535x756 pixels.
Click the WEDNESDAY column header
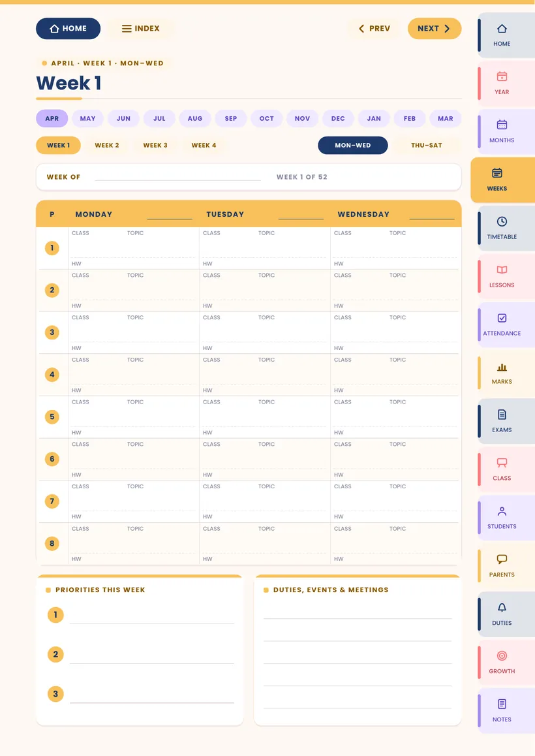[x=363, y=214]
